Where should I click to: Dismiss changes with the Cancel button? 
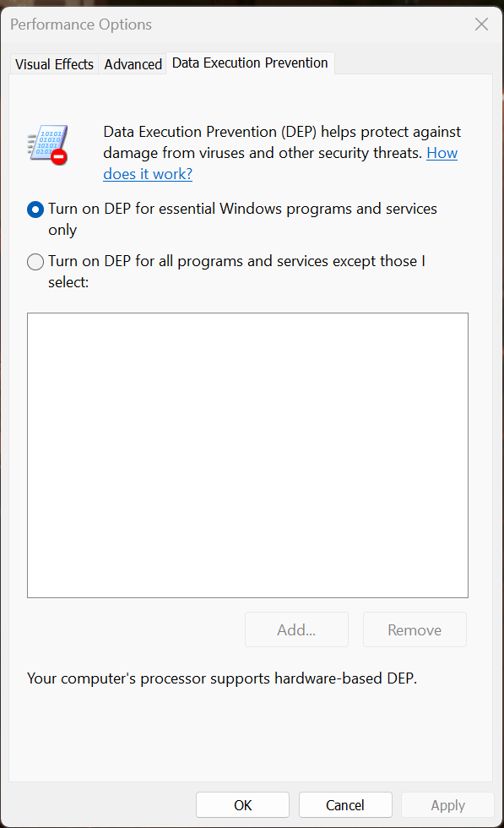coord(345,805)
